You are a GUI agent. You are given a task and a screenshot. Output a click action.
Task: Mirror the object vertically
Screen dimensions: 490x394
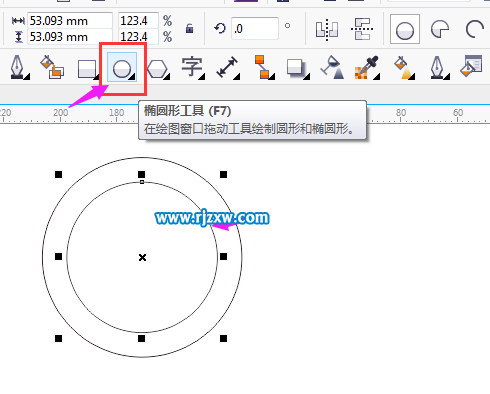pos(362,29)
